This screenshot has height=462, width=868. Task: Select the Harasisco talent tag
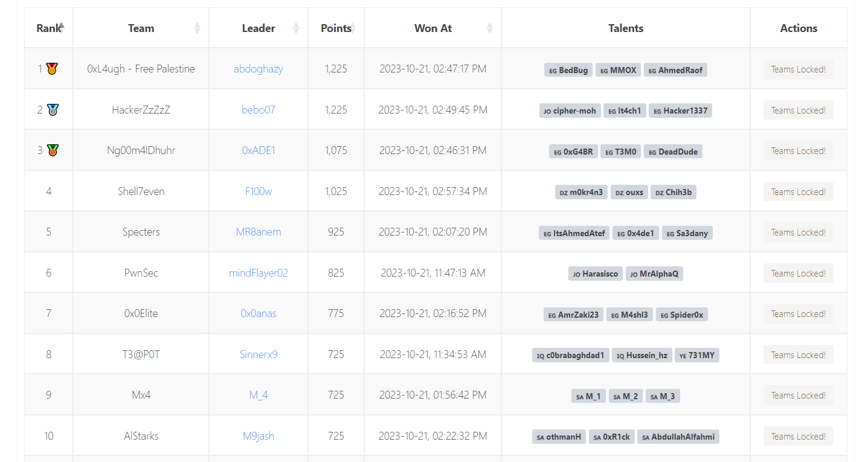596,274
